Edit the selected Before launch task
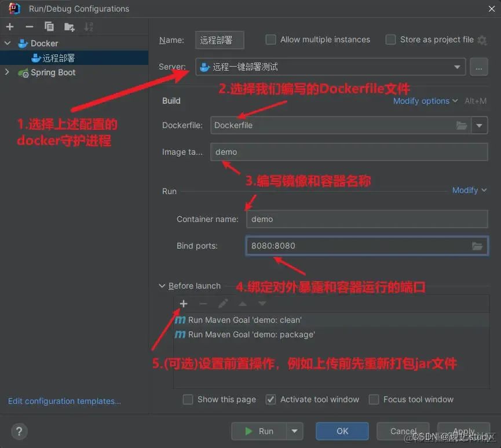Screen dimensions: 501x448 click(223, 304)
